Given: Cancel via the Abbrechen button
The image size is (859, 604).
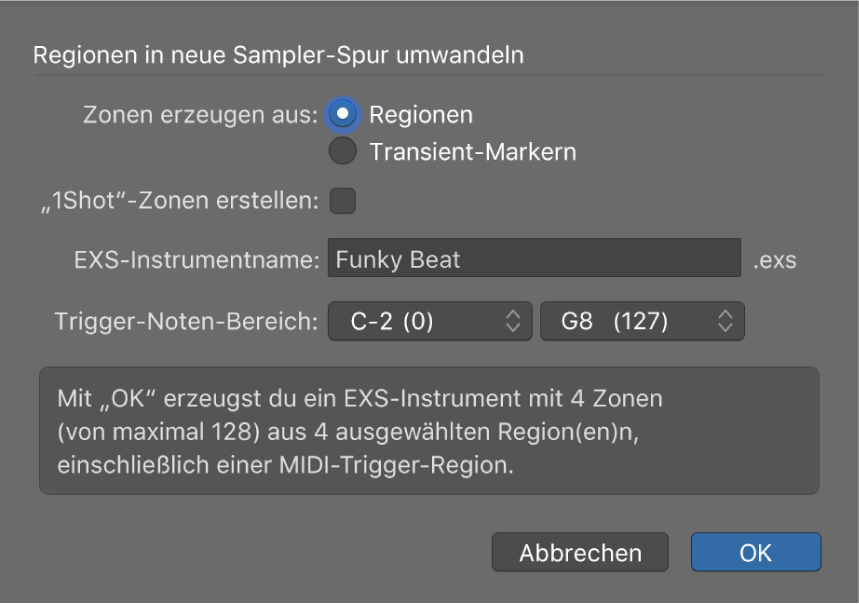Looking at the screenshot, I should tap(580, 550).
